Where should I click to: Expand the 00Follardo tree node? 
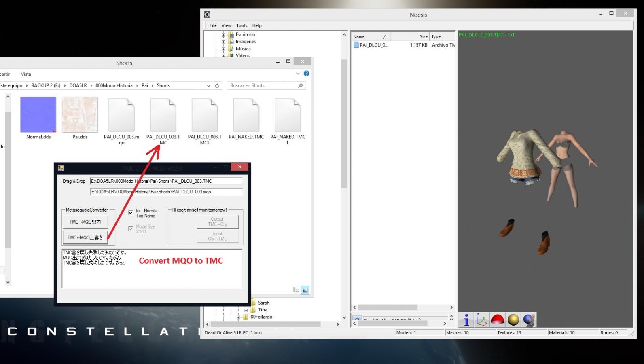click(238, 317)
